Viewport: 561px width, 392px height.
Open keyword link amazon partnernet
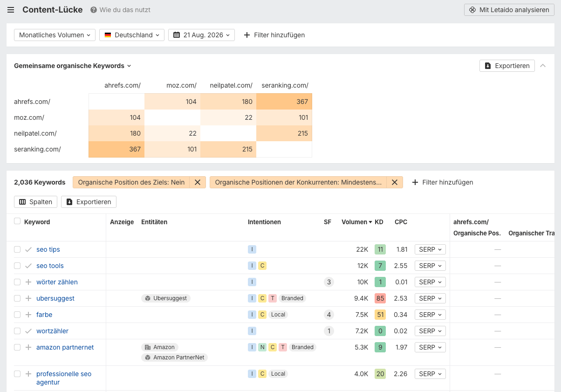pos(65,347)
